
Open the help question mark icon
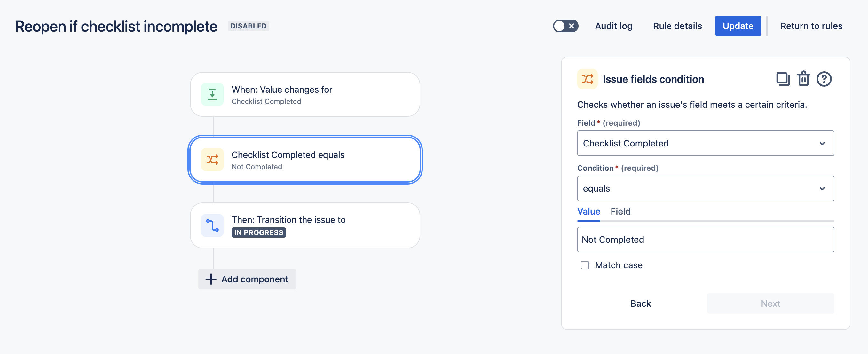point(824,79)
